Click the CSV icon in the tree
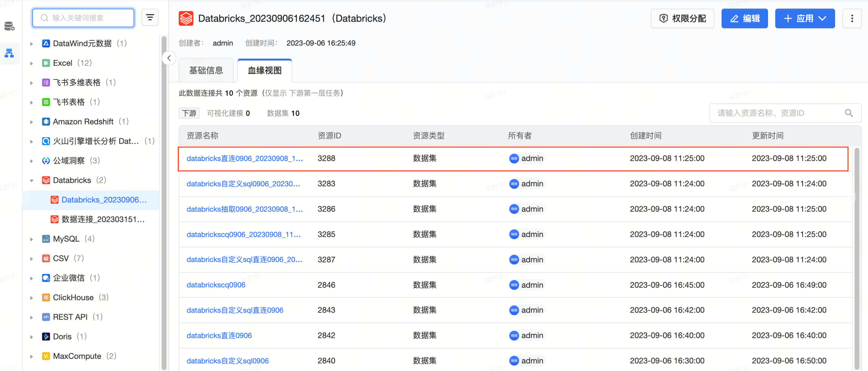The image size is (868, 371). (46, 258)
